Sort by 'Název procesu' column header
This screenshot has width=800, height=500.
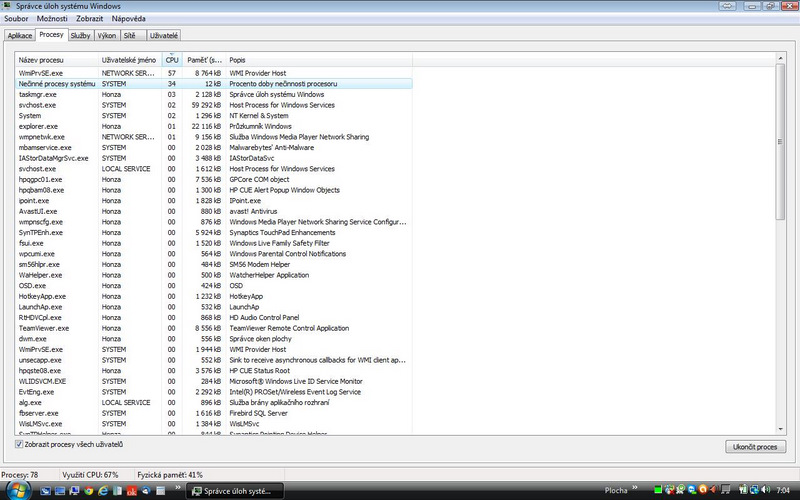(x=56, y=60)
